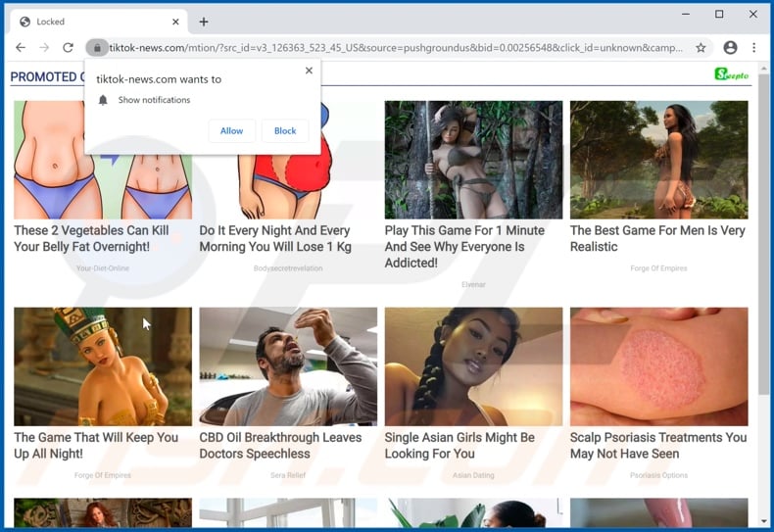The height and width of the screenshot is (532, 774).
Task: Open a new tab with the plus button
Action: click(204, 22)
